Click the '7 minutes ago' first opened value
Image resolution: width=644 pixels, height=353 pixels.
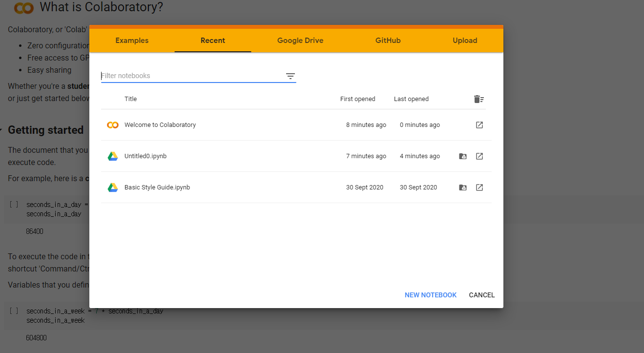tap(366, 156)
